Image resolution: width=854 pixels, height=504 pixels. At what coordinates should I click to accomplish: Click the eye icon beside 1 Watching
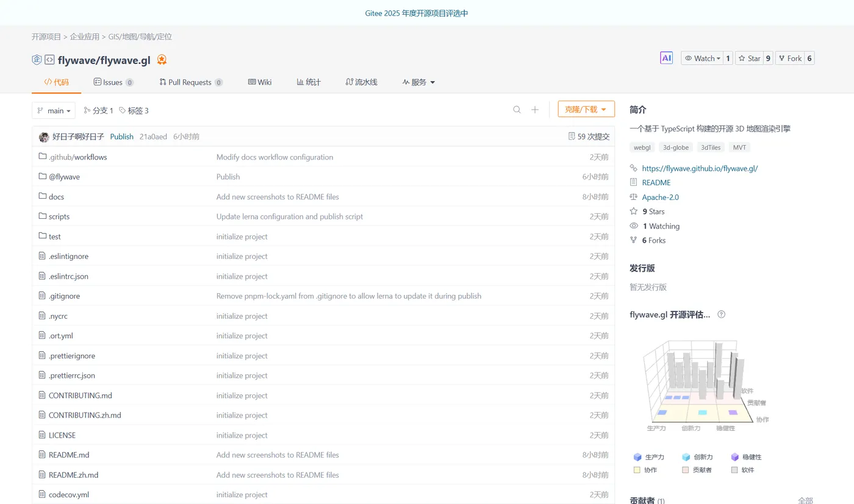(634, 226)
